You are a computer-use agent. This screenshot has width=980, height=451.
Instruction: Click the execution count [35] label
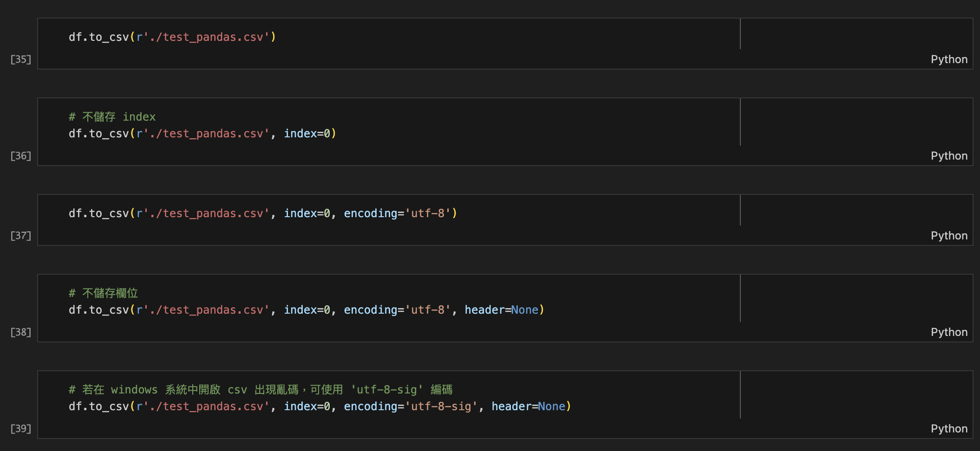pyautogui.click(x=20, y=59)
